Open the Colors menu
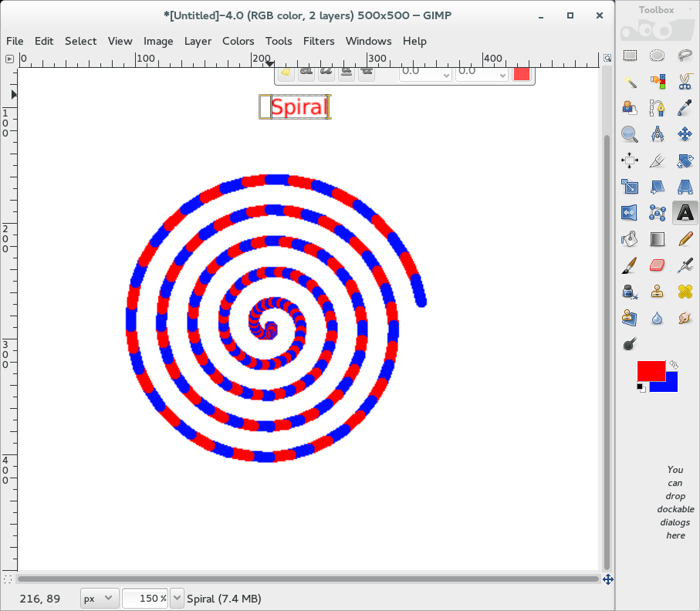Image resolution: width=700 pixels, height=611 pixels. tap(238, 41)
